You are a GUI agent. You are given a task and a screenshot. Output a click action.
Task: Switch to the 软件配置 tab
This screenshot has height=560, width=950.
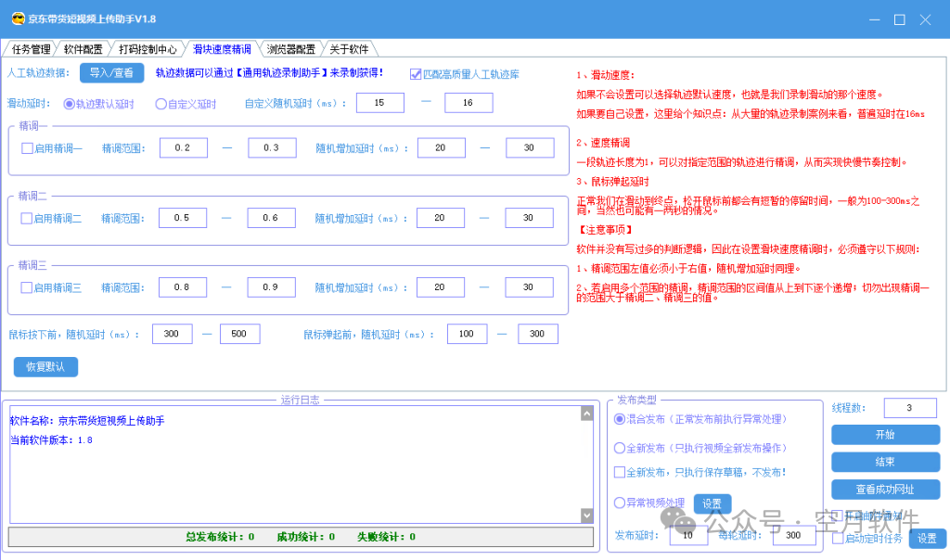[x=83, y=49]
